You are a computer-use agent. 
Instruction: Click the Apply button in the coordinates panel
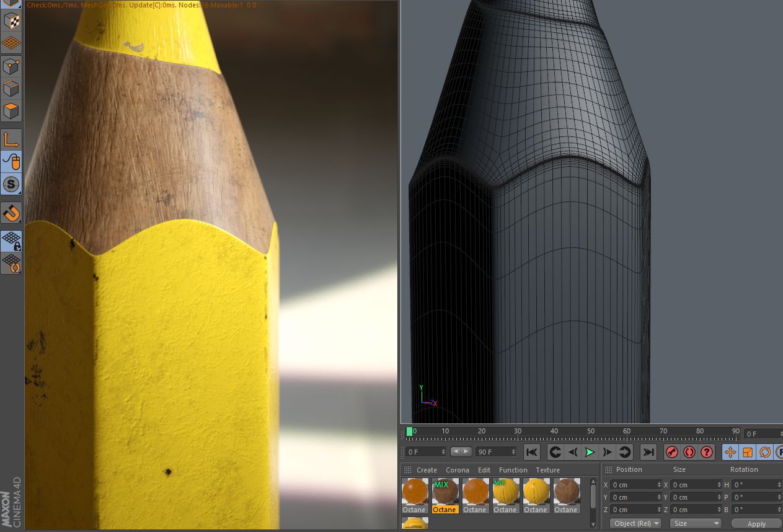(756, 523)
